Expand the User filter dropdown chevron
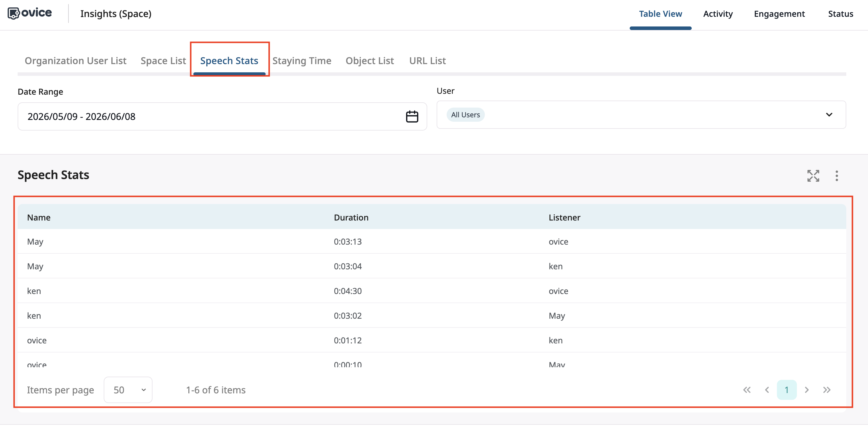This screenshot has height=431, width=868. (829, 115)
